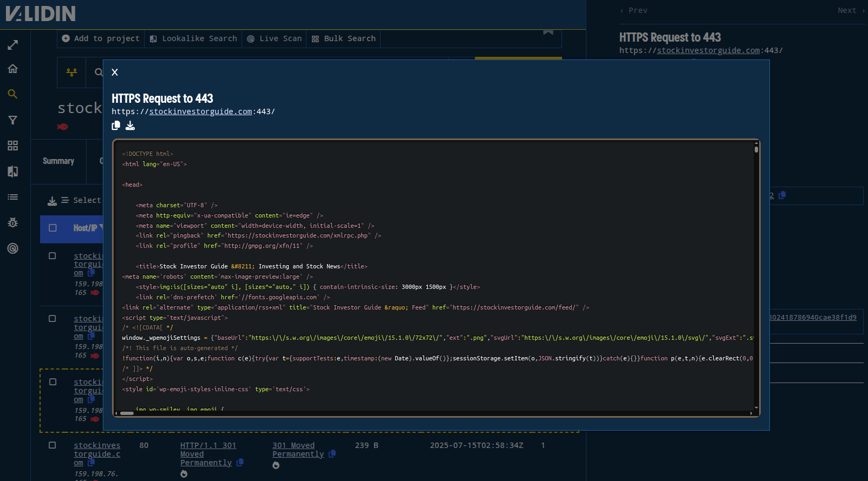Open sidebar list icon

point(12,197)
